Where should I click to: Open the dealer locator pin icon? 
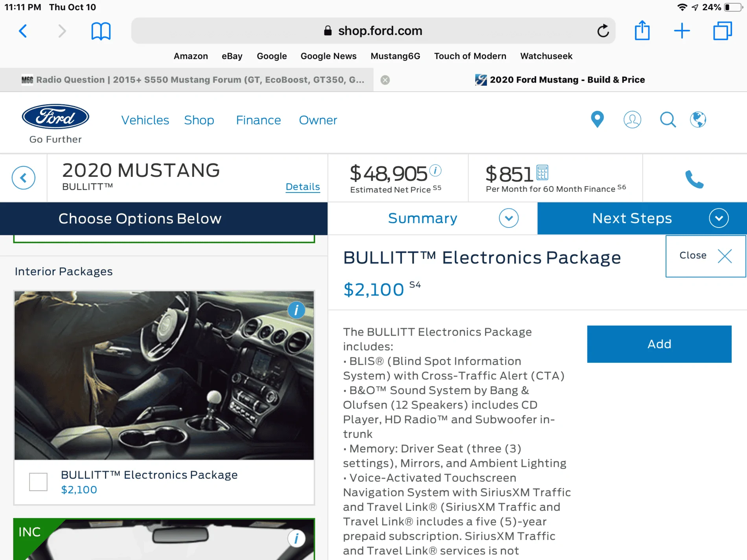[597, 119]
